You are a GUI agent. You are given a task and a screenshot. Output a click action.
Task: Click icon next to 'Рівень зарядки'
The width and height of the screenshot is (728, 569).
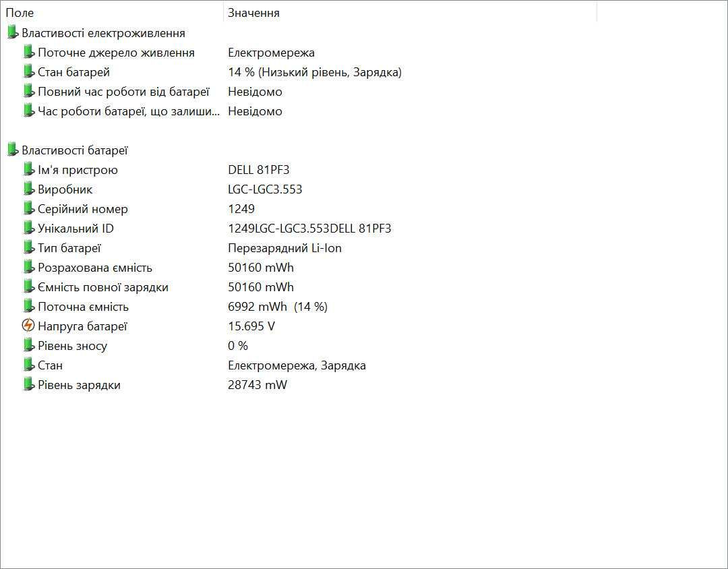pos(29,384)
